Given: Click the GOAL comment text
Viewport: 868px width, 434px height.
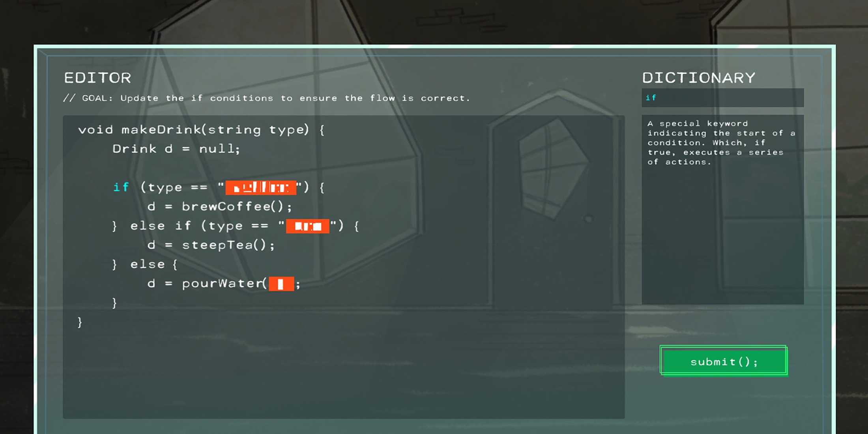Looking at the screenshot, I should click(267, 98).
